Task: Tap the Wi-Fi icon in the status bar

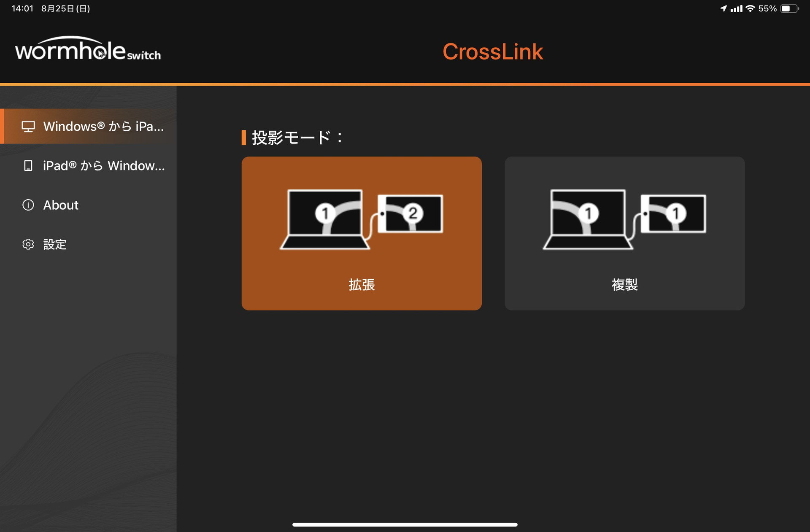Action: coord(751,8)
